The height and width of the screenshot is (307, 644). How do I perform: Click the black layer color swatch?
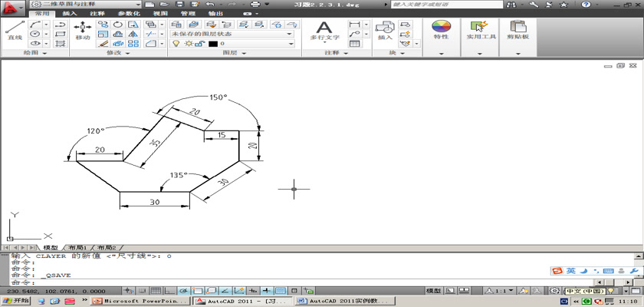pos(213,44)
